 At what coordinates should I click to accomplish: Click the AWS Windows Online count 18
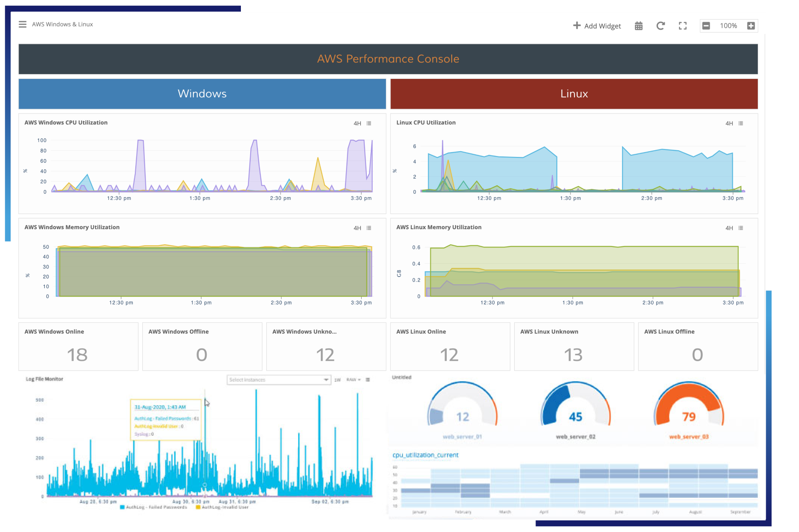[x=77, y=355]
